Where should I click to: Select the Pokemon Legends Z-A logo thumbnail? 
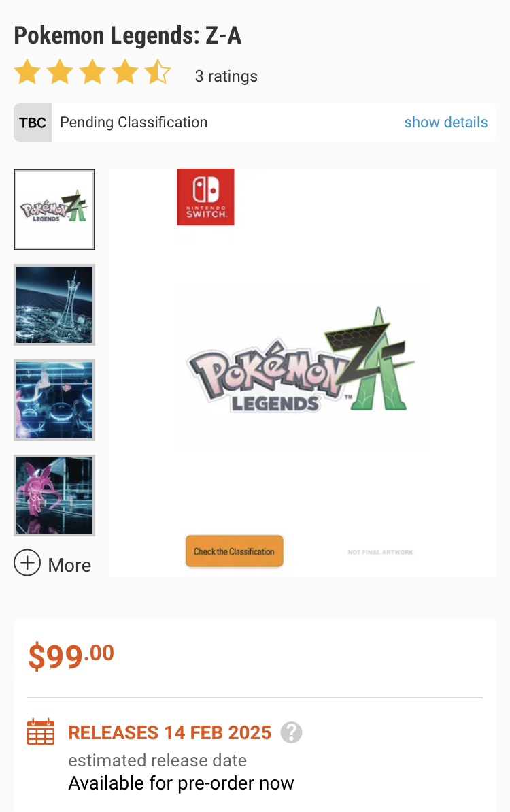click(54, 210)
